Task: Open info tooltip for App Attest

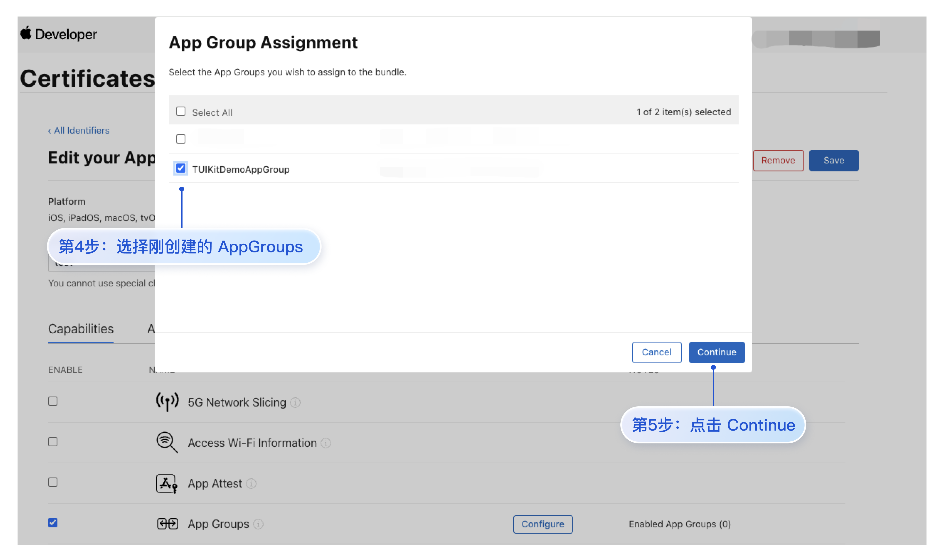Action: pyautogui.click(x=251, y=483)
